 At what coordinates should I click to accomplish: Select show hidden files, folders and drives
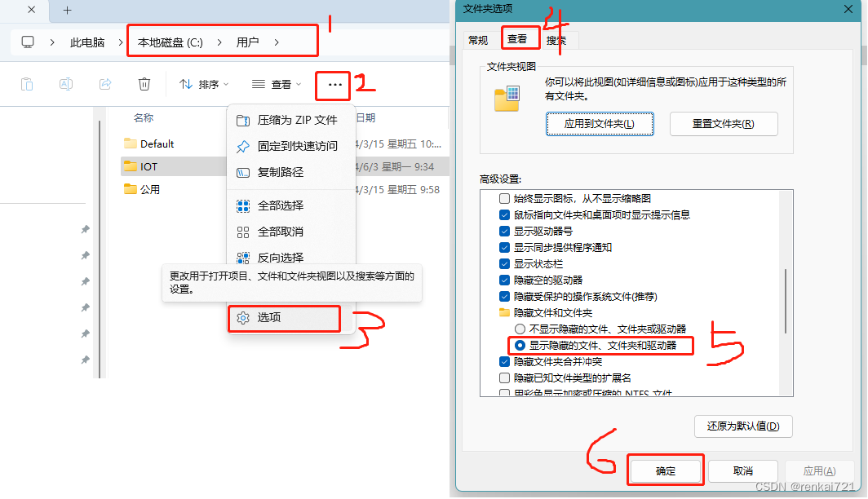520,345
